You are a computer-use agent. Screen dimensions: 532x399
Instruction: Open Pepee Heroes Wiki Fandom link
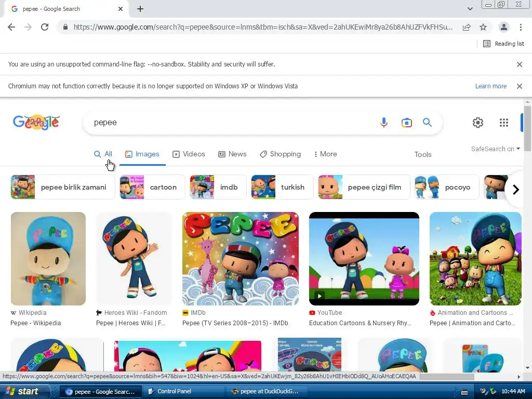(130, 323)
